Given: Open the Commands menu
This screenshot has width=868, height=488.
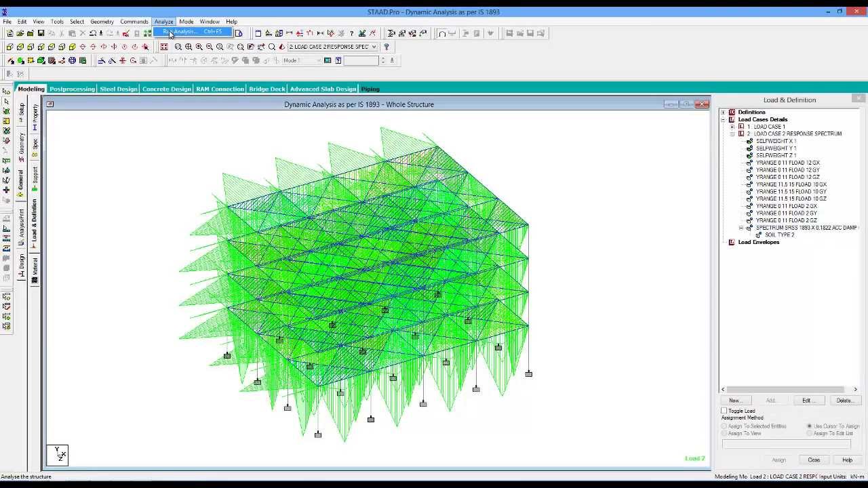Looking at the screenshot, I should click(134, 22).
